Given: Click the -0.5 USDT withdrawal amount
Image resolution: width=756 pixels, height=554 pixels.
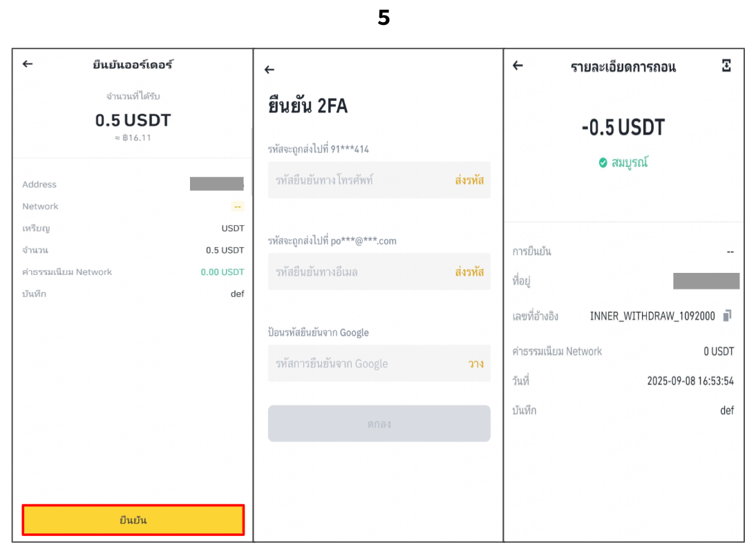Looking at the screenshot, I should 623,128.
